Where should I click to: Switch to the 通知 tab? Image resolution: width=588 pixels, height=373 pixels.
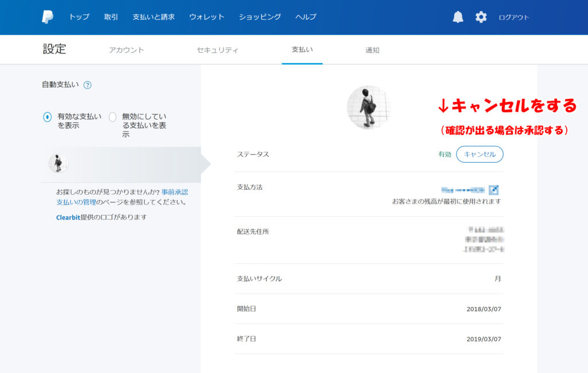coord(372,50)
